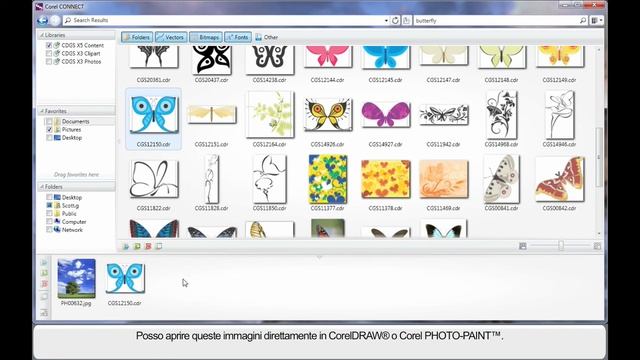Collapse the Favorites panel header

pos(76,111)
